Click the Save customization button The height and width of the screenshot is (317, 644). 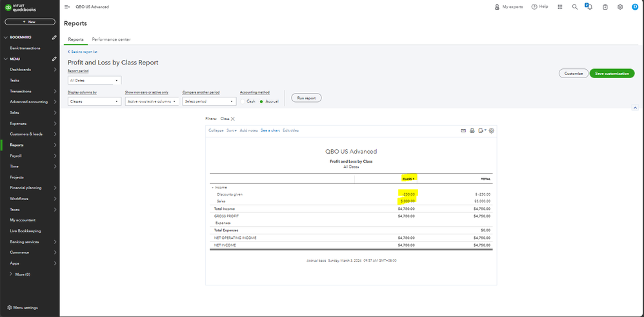click(612, 74)
